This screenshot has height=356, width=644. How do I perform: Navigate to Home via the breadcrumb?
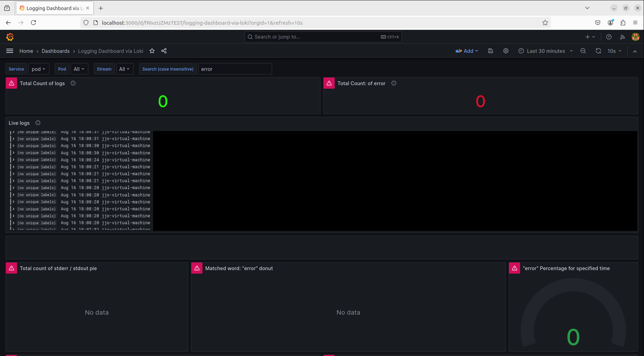tap(26, 51)
